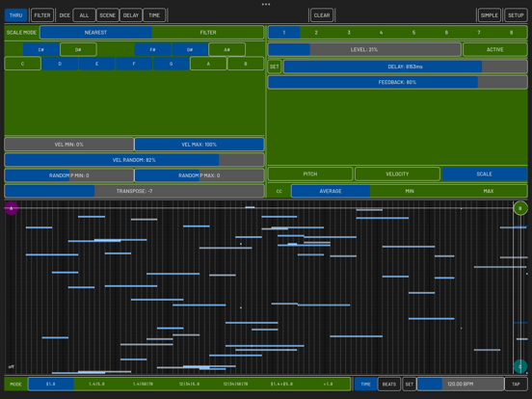Adjust the LEVEL 21% slider
Screen dimensions: 532x399
click(x=364, y=49)
